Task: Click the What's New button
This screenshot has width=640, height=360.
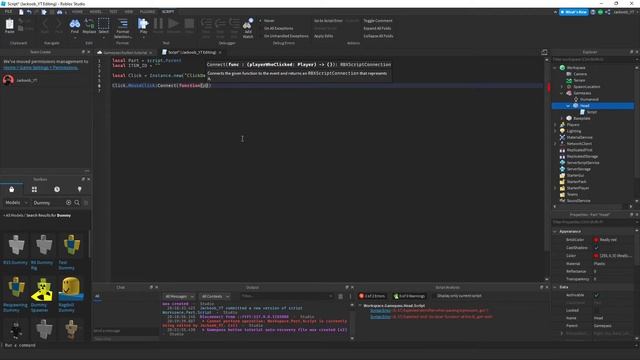Action: pos(574,12)
